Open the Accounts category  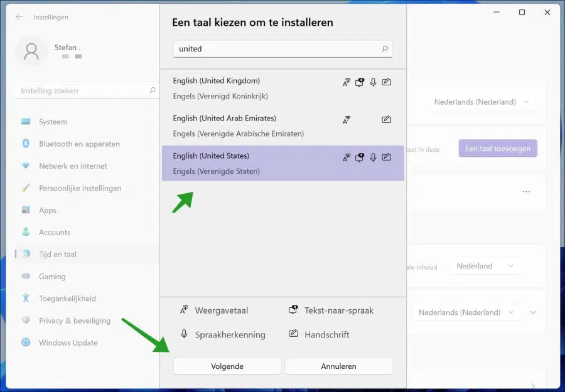(87, 232)
